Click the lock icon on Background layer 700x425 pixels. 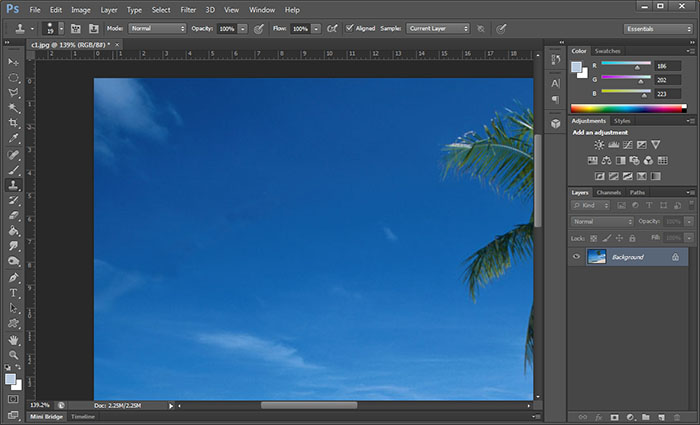(x=675, y=257)
